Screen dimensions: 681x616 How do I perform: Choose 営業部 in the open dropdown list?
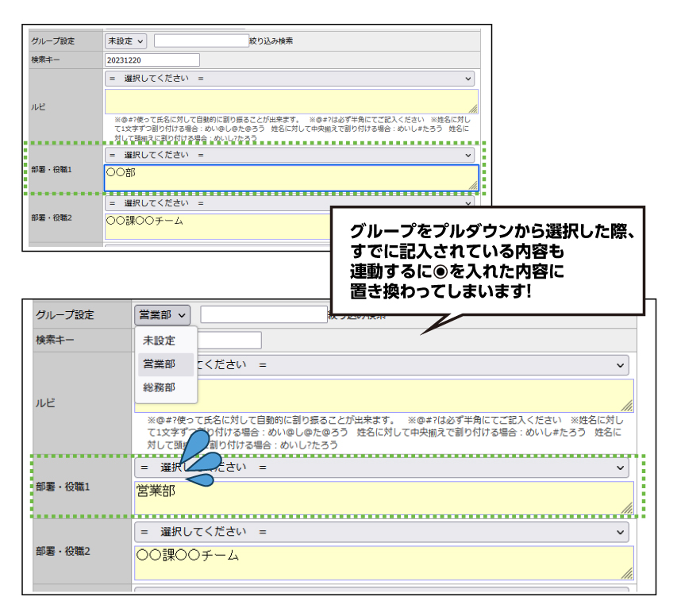pyautogui.click(x=159, y=364)
